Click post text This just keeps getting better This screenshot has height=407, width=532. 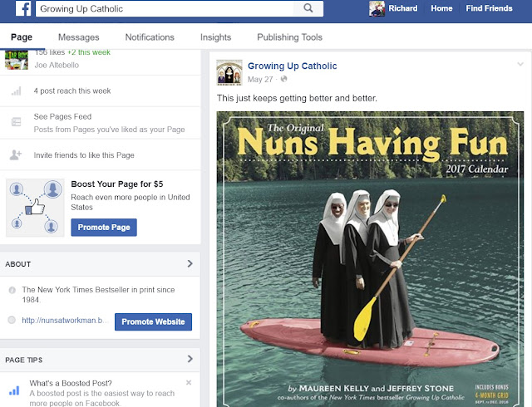(x=297, y=98)
